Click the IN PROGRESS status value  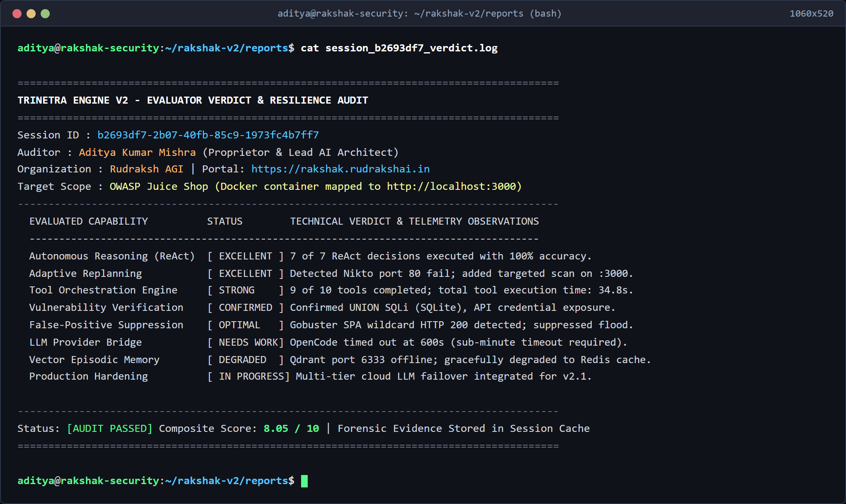(x=251, y=376)
